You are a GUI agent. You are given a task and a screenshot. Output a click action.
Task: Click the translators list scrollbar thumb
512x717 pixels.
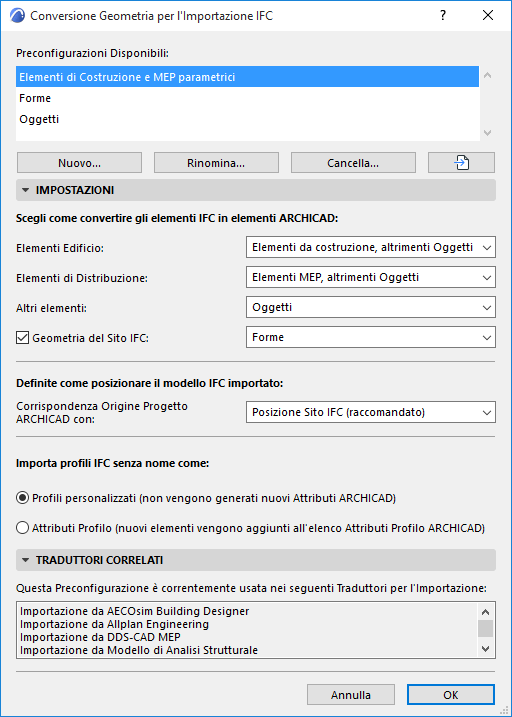(485, 628)
